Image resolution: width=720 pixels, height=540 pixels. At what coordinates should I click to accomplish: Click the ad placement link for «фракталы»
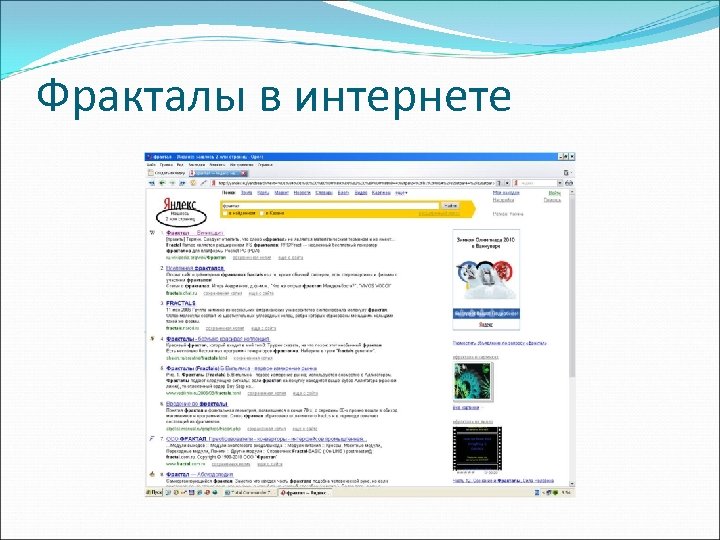(x=500, y=343)
